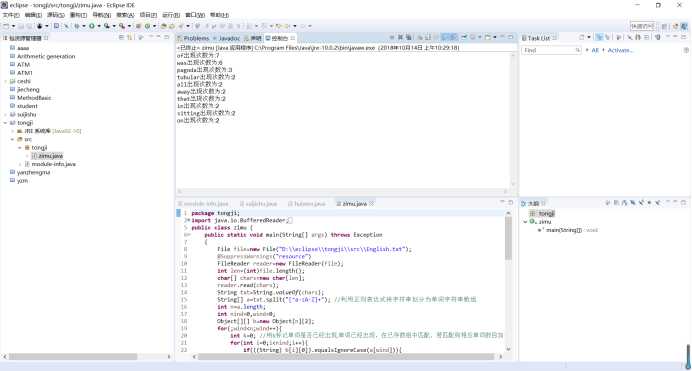Click the Open Perspective icon
692x371 pixels.
coord(665,26)
